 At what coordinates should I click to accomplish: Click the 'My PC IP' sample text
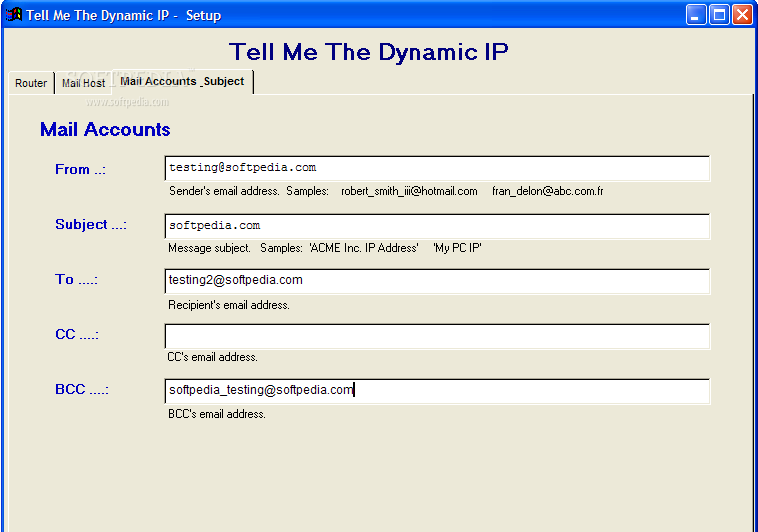tap(457, 248)
